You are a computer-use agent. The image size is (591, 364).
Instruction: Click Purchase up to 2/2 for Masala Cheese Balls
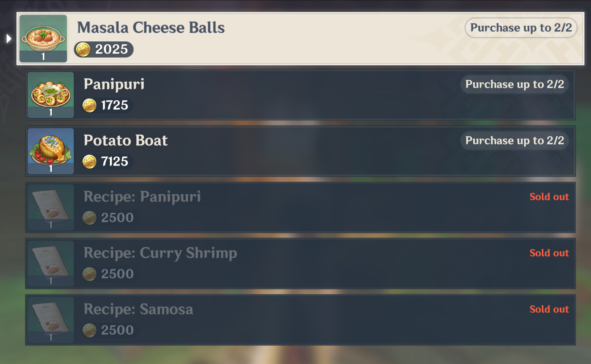pos(521,28)
